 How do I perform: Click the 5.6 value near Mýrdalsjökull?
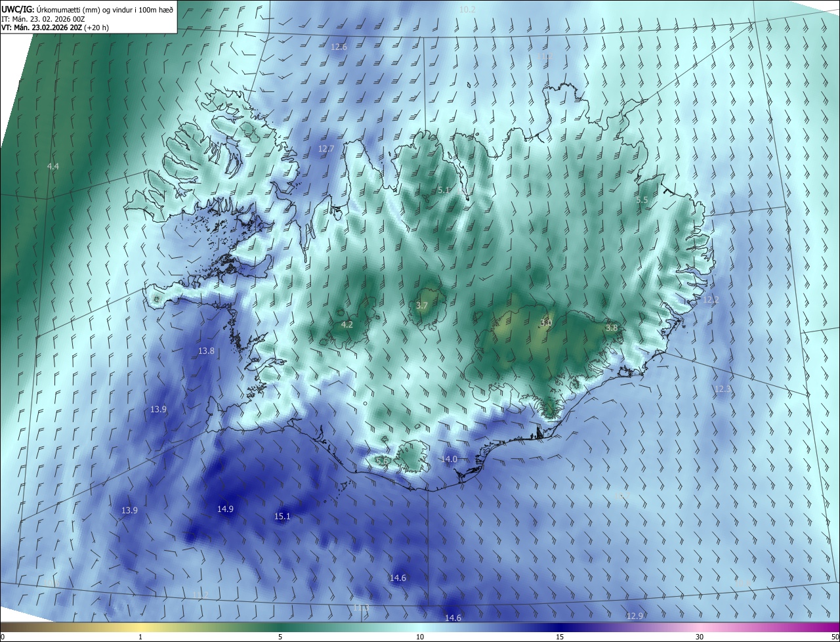pyautogui.click(x=381, y=461)
